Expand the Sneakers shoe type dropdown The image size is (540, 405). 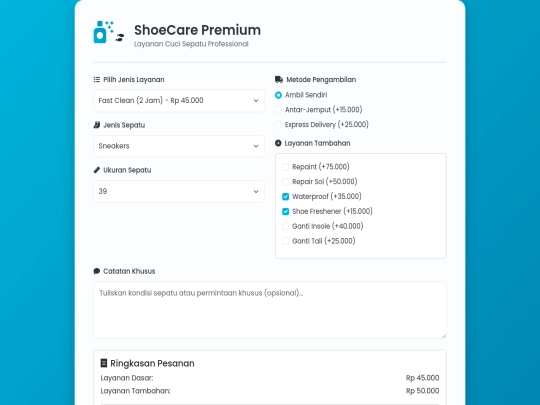point(179,146)
